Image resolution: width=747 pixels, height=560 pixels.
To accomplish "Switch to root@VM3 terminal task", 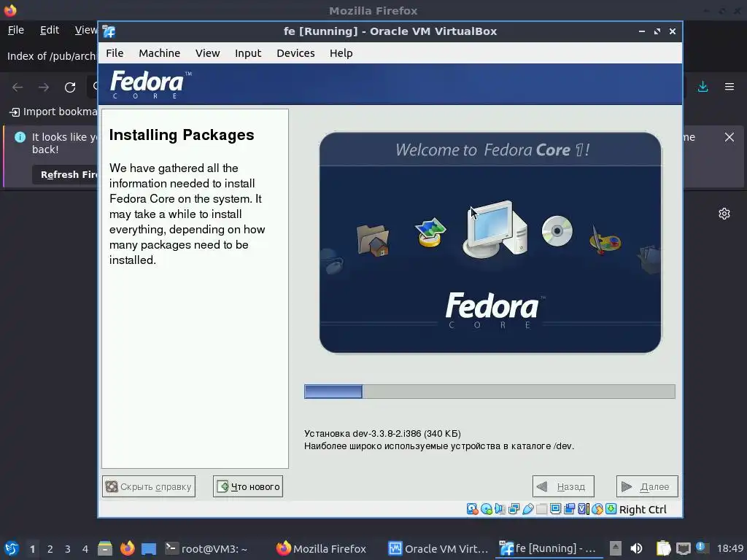I will 206,549.
